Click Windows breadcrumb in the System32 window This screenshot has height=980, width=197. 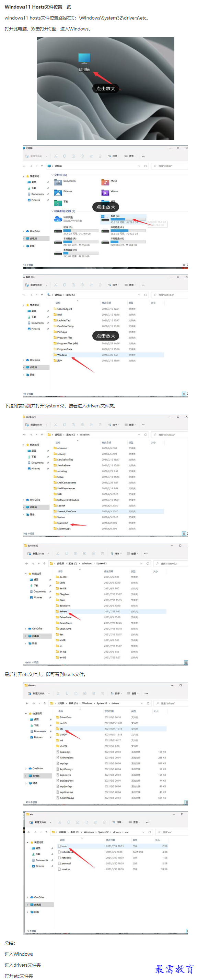pyautogui.click(x=87, y=564)
